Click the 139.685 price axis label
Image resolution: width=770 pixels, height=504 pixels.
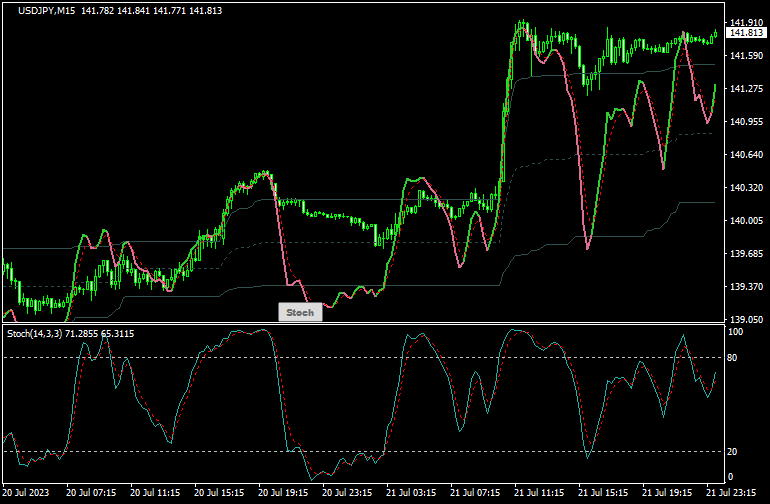746,253
